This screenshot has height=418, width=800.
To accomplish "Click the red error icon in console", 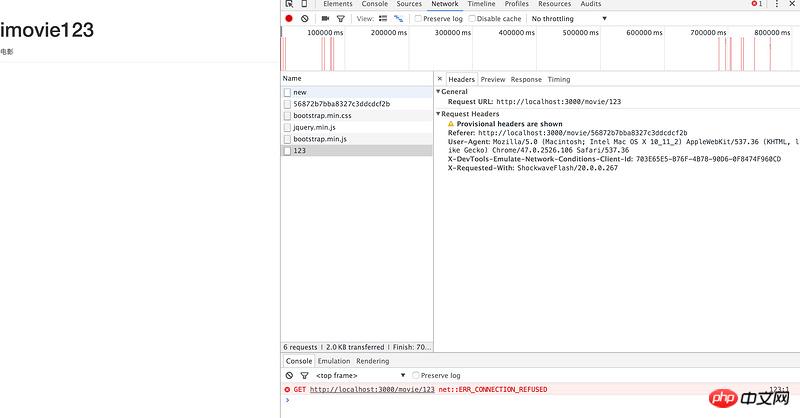I will 287,389.
